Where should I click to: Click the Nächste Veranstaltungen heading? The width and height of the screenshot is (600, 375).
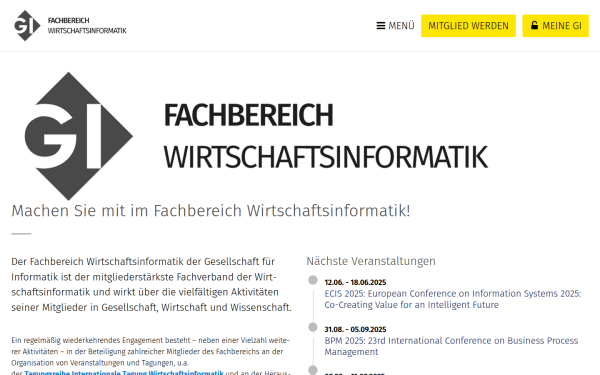click(x=371, y=261)
